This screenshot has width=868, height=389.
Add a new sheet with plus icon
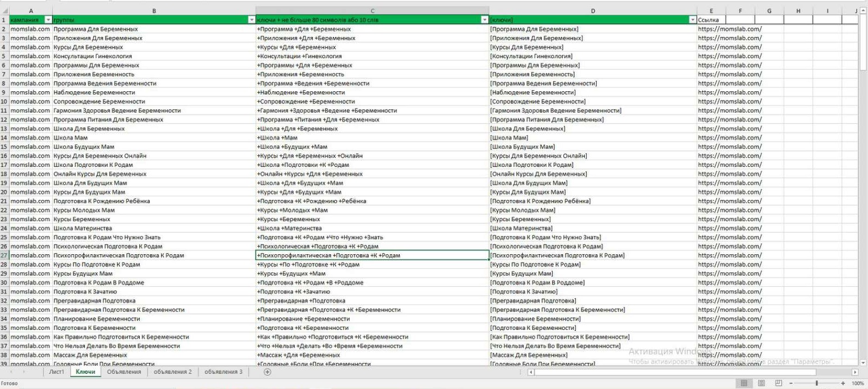tap(267, 372)
